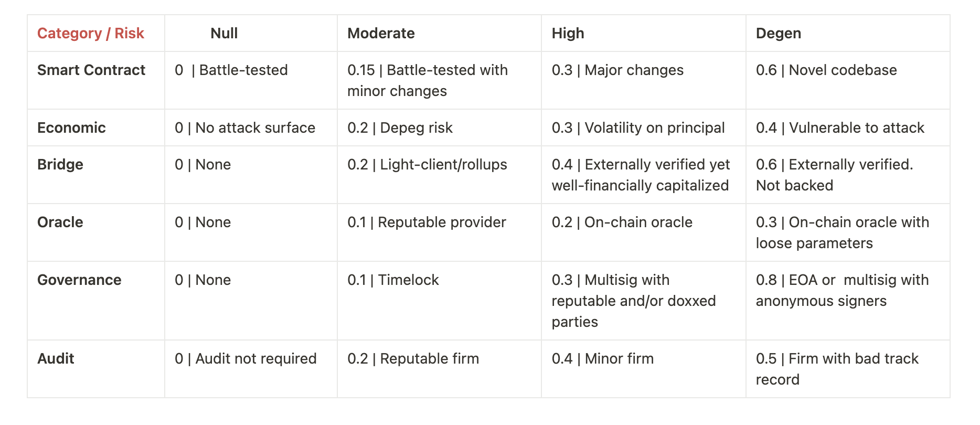Click the Novel codebase cell

[826, 70]
